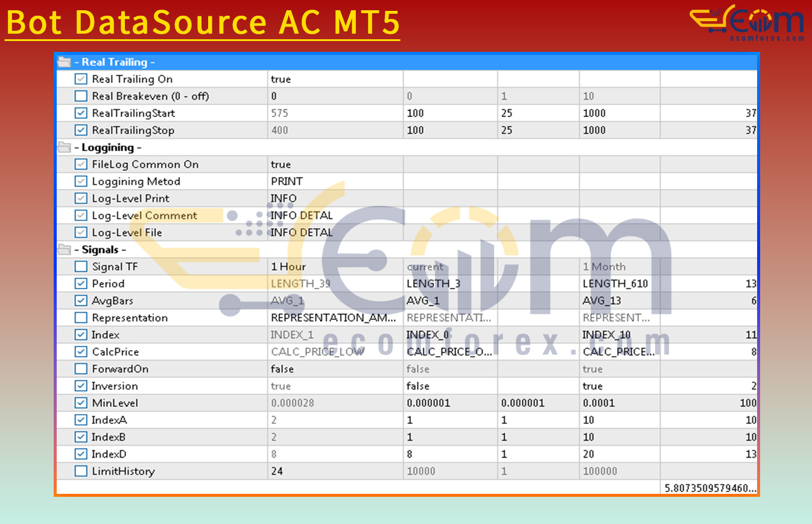Select the Real Trailing On true value
The width and height of the screenshot is (812, 524).
coord(335,79)
